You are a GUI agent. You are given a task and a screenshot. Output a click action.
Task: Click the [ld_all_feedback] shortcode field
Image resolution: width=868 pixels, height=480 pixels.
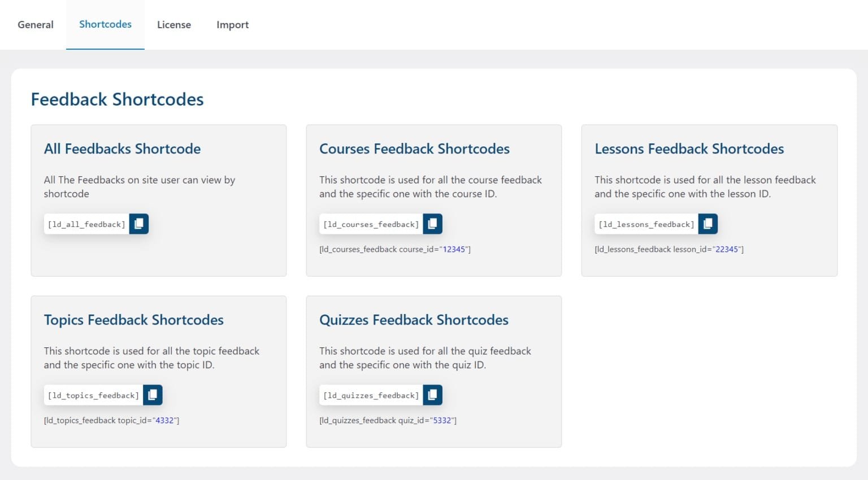(86, 224)
